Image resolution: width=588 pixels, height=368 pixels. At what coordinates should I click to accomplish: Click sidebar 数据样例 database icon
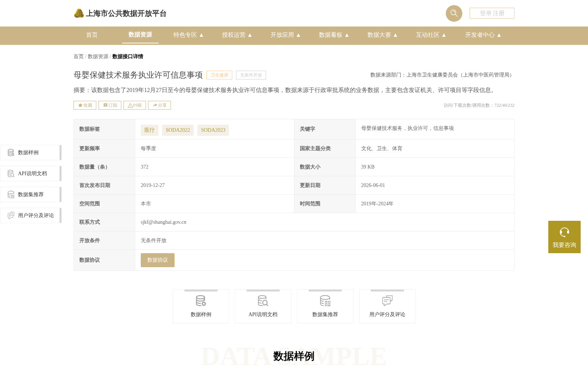pyautogui.click(x=11, y=152)
